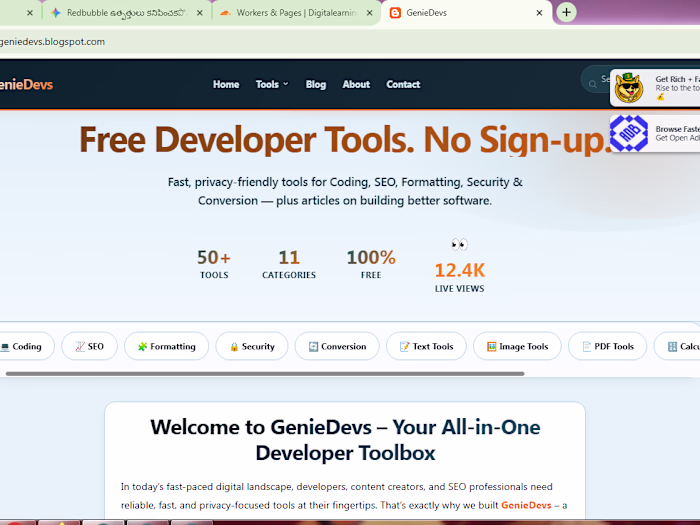Open the GenieDevs link in welcome paragraph
Screen dimensions: 700x525
(526, 505)
